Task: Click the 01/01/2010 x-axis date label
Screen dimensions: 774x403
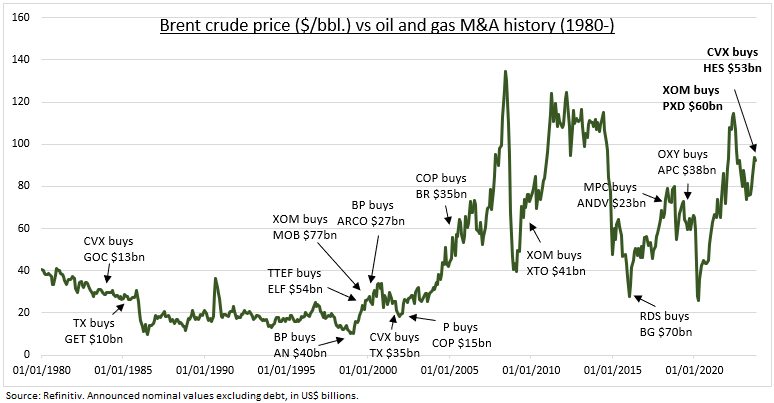Action: pos(531,370)
